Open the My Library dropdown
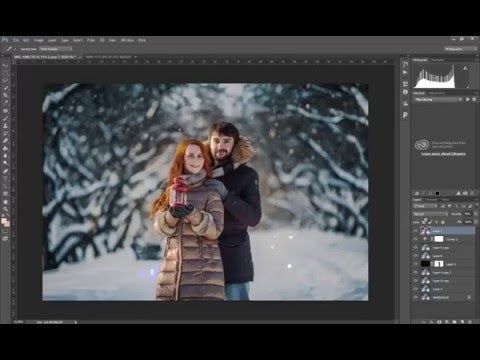Screen dimensions: 480x360 tap(438, 100)
